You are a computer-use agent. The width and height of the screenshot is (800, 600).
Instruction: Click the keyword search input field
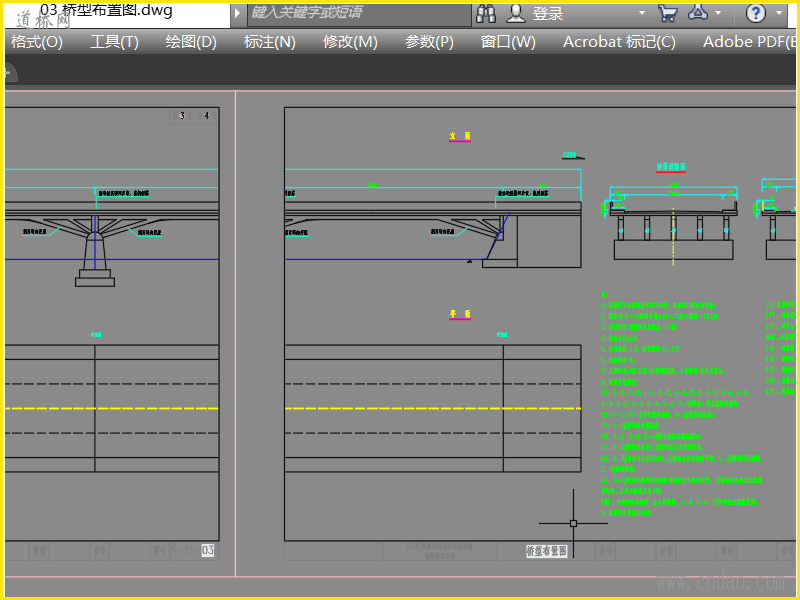(359, 14)
